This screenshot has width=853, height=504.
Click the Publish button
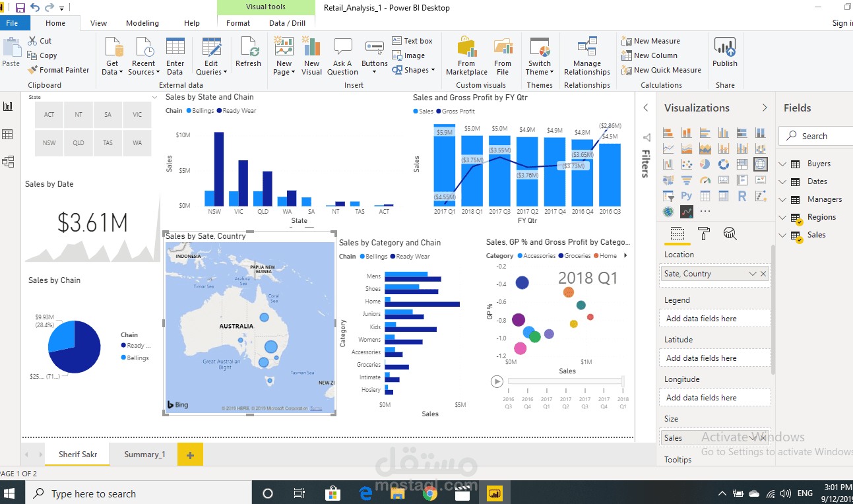pos(725,53)
